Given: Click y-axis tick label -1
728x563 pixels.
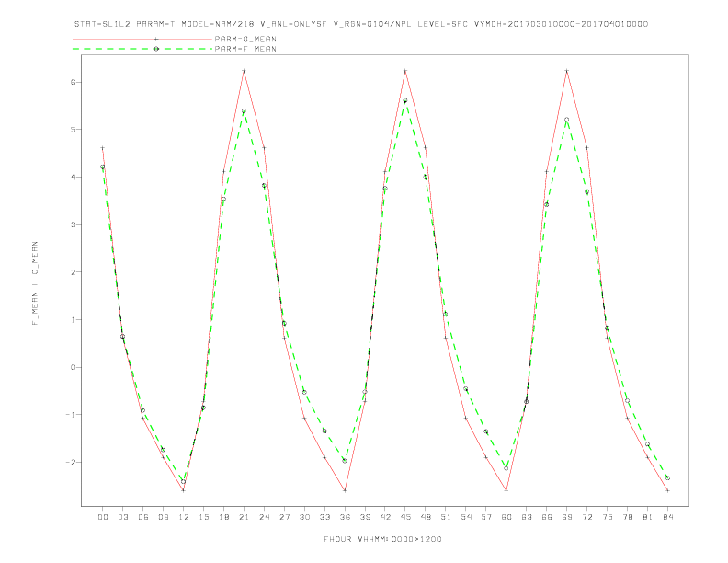Looking at the screenshot, I should 70,415.
